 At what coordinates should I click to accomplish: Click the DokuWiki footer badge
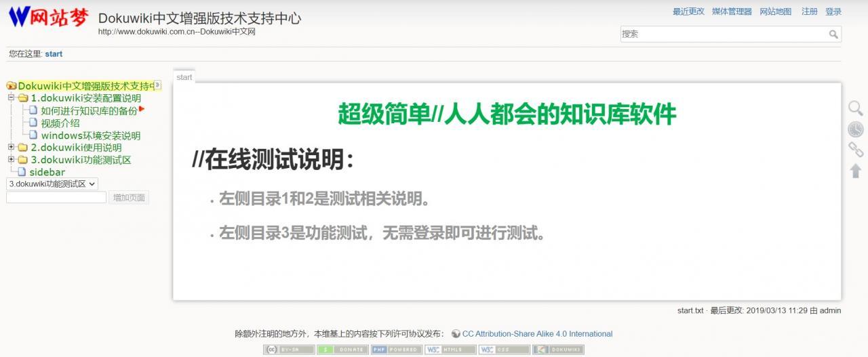[558, 350]
